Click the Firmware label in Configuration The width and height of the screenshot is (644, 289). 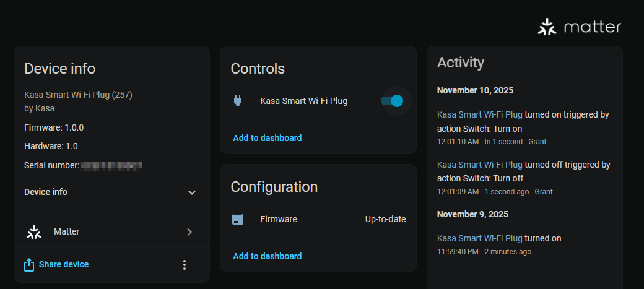click(278, 219)
